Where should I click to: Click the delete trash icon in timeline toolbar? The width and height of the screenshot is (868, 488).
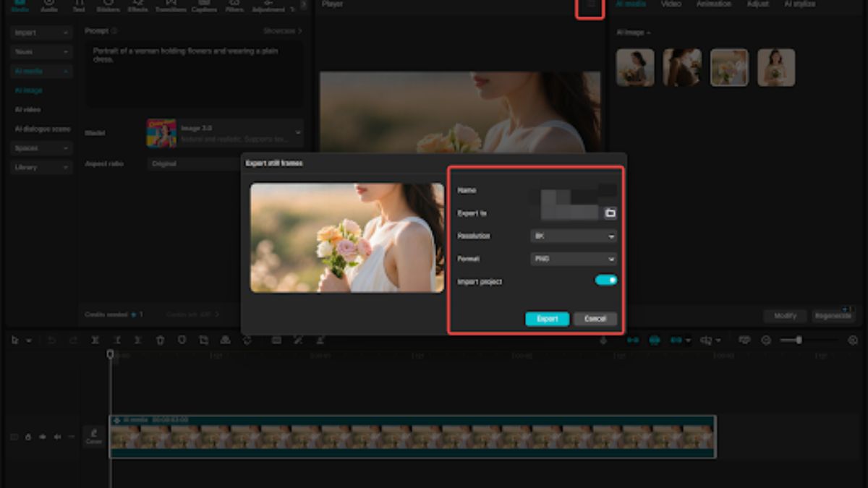(x=160, y=340)
